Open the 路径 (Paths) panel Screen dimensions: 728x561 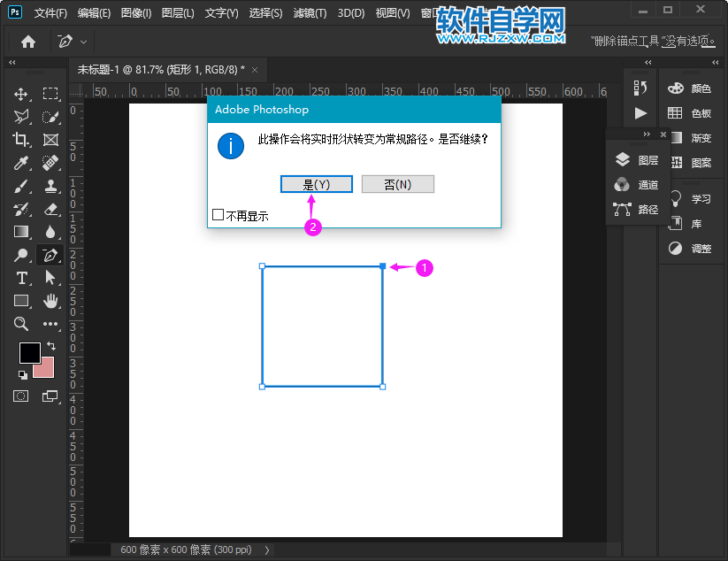pyautogui.click(x=636, y=210)
